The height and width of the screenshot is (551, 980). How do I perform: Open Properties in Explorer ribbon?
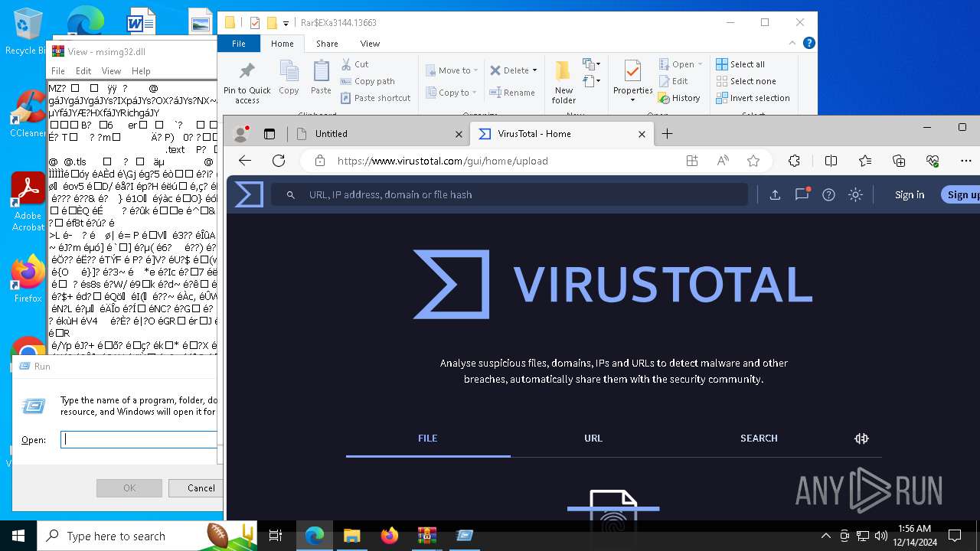click(632, 77)
